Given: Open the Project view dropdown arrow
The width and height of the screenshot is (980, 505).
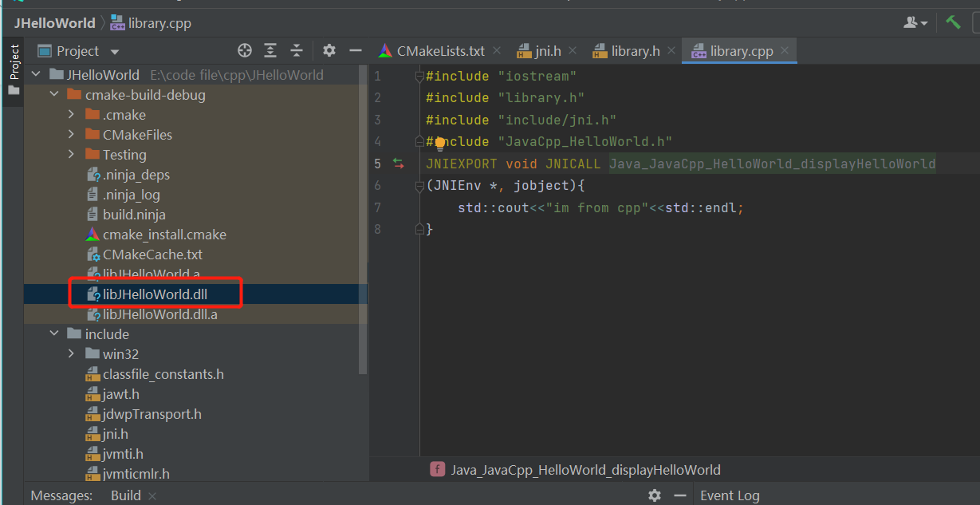Looking at the screenshot, I should point(115,52).
